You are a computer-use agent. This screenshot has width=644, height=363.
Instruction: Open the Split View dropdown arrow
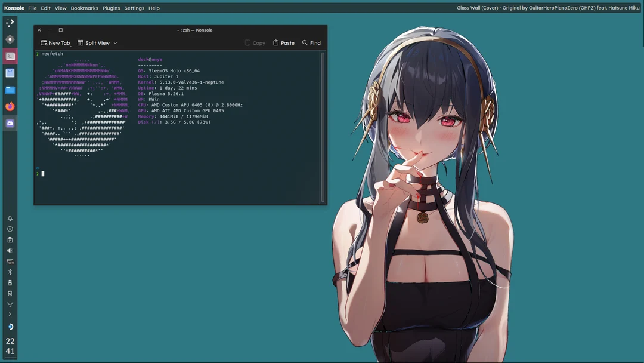(115, 42)
